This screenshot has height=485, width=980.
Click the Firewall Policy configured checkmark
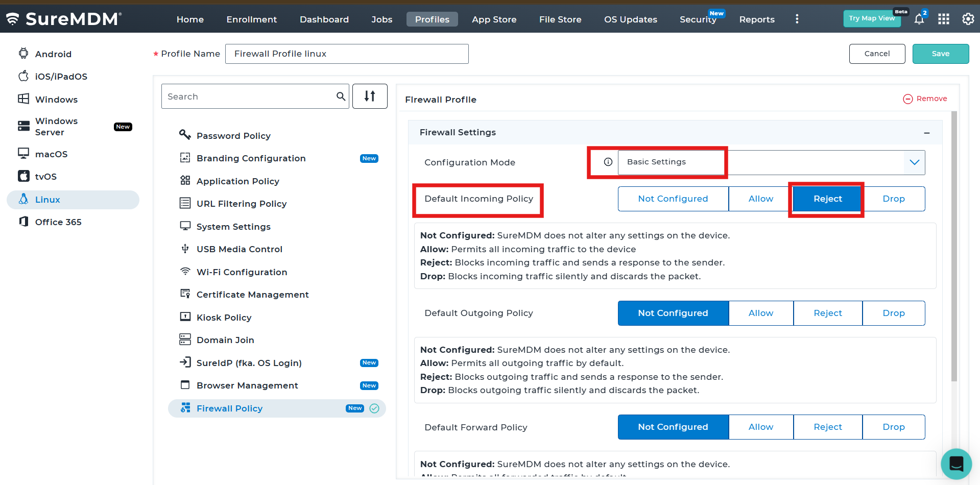pos(374,408)
